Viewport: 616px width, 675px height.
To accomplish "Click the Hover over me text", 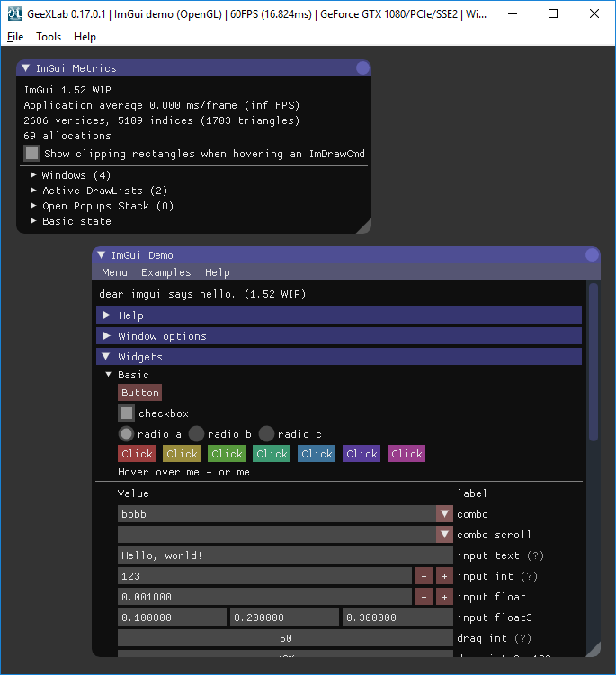I will 158,472.
